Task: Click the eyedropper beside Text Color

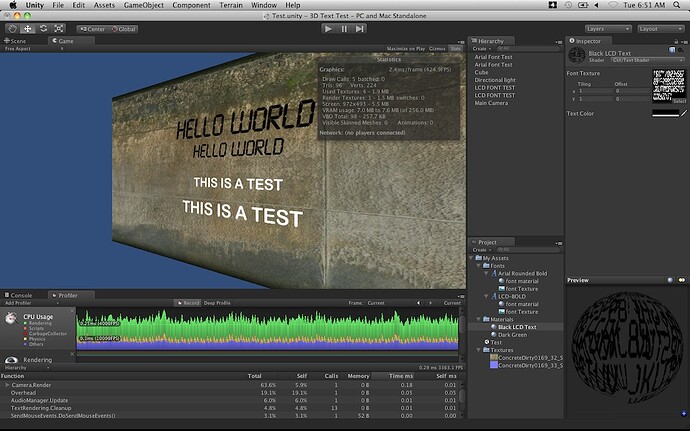Action: click(x=684, y=114)
